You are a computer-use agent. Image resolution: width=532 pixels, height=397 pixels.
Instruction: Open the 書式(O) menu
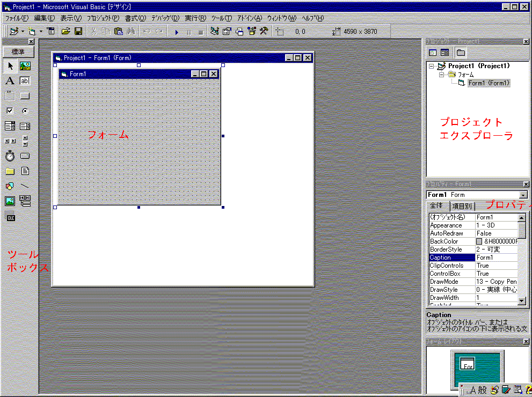(x=135, y=18)
